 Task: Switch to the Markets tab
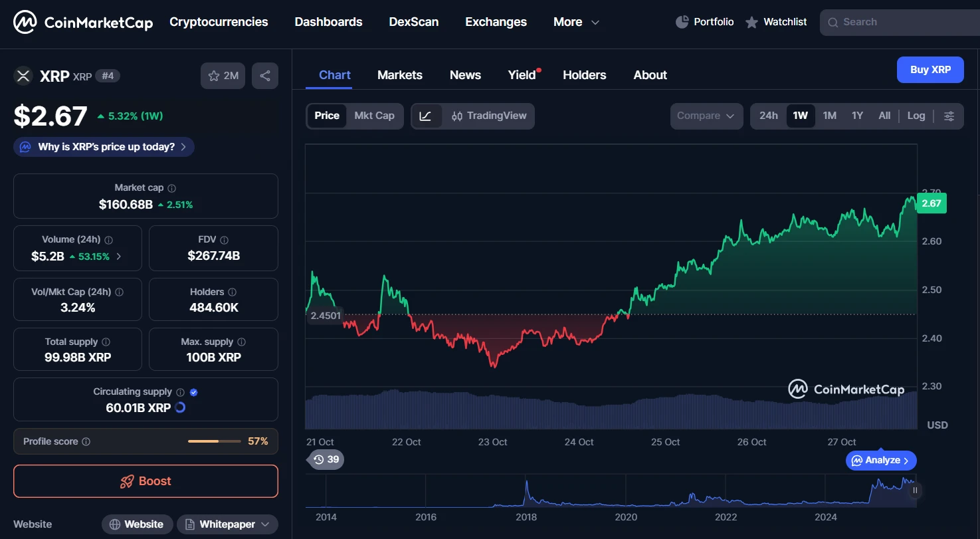[400, 74]
